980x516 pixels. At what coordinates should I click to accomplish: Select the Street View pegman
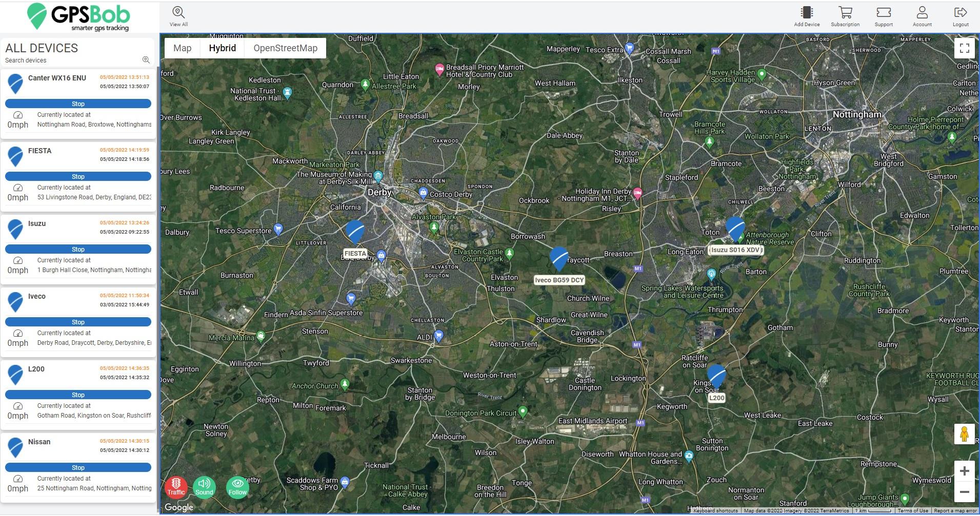point(964,434)
